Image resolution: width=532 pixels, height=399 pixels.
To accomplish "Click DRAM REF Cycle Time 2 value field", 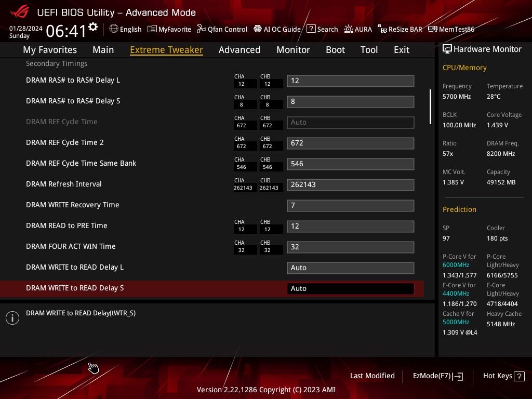I will (x=351, y=143).
